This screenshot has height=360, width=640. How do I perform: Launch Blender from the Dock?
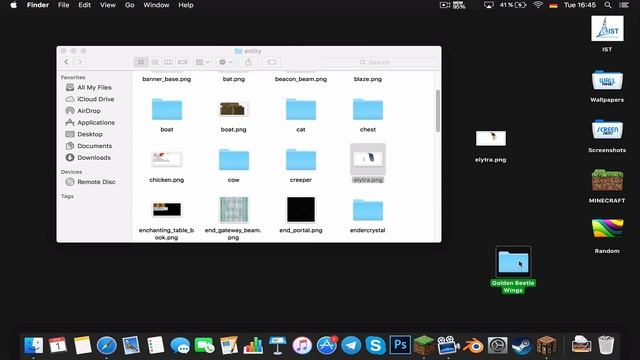point(473,345)
